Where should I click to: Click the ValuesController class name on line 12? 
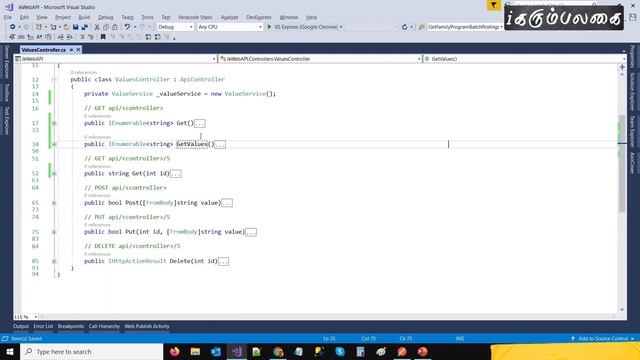[142, 80]
